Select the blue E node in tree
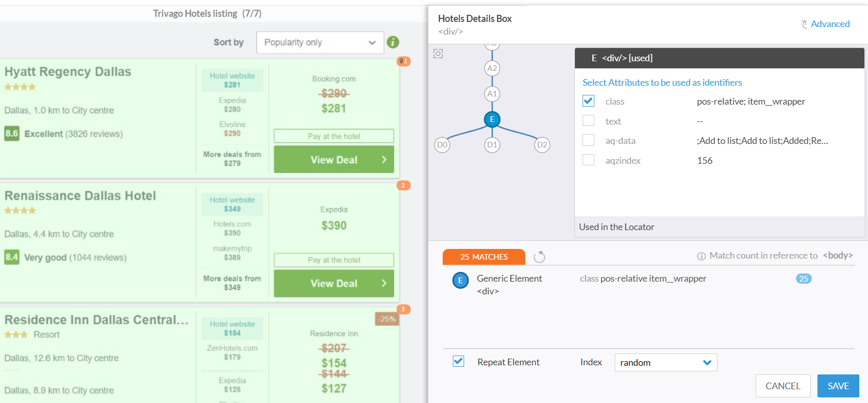The height and width of the screenshot is (403, 868). [x=492, y=119]
